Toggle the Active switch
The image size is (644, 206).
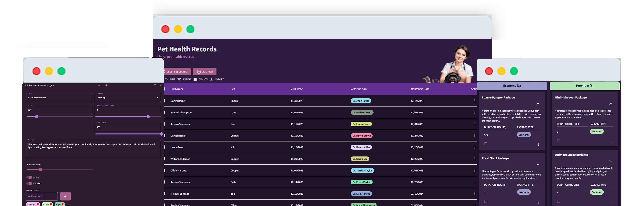pos(29,178)
